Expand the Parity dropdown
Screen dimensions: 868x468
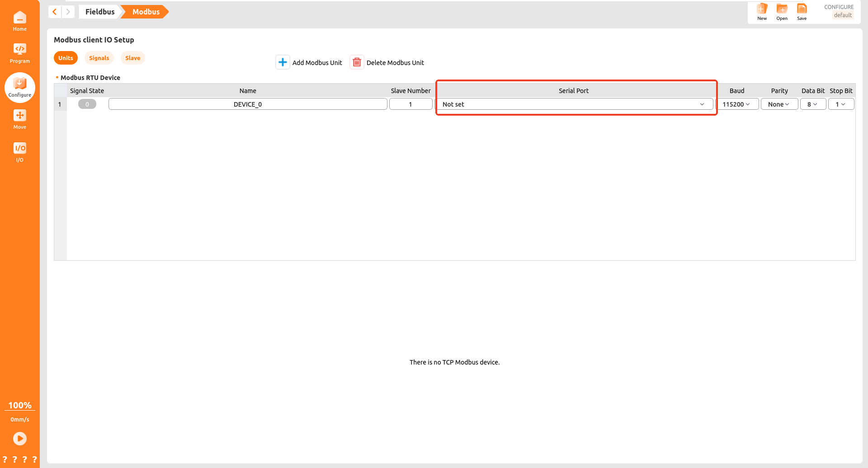[779, 104]
